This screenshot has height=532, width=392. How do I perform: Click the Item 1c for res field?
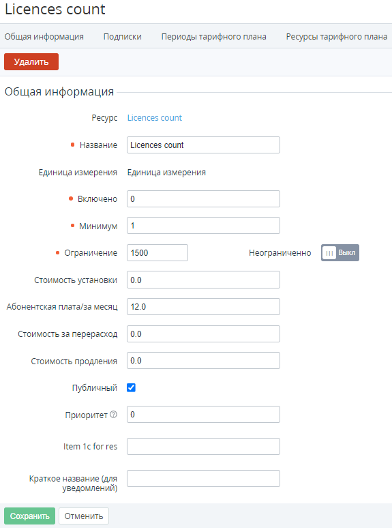pyautogui.click(x=203, y=447)
